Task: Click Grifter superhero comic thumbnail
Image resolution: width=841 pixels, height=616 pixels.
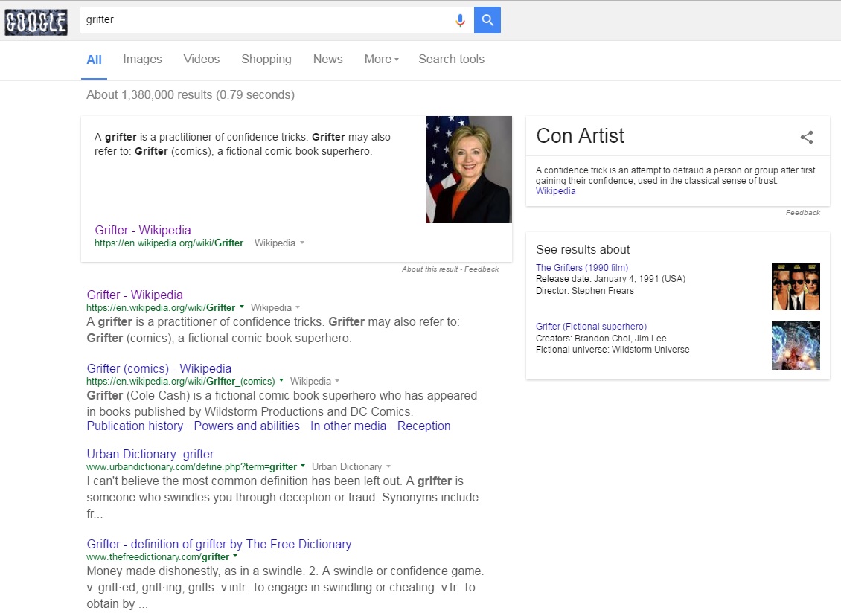Action: (796, 345)
